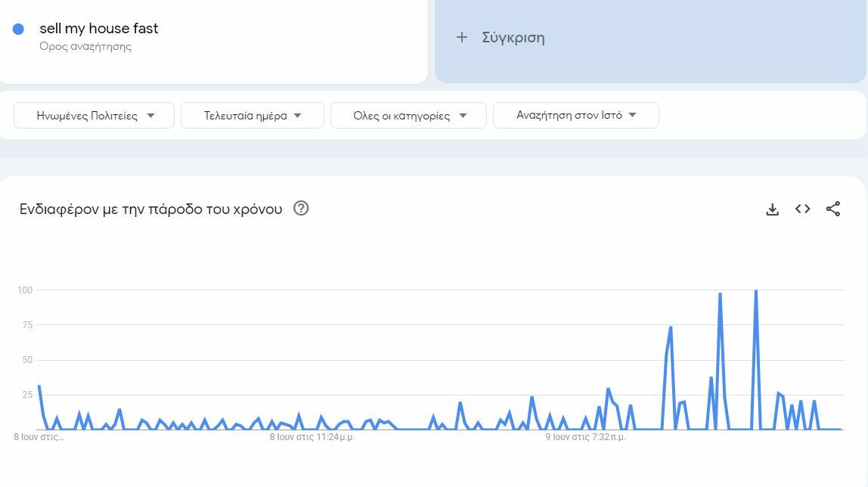
Task: Download the interest over time data
Action: point(772,209)
